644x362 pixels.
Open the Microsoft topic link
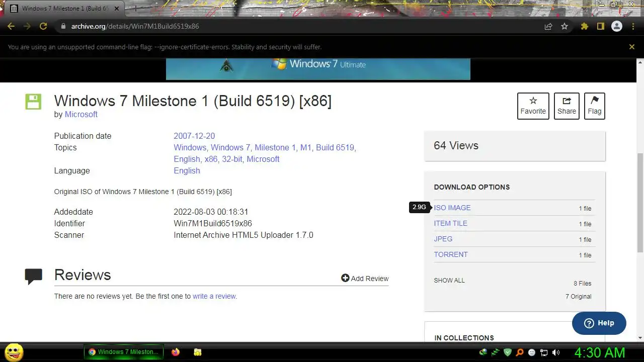263,159
